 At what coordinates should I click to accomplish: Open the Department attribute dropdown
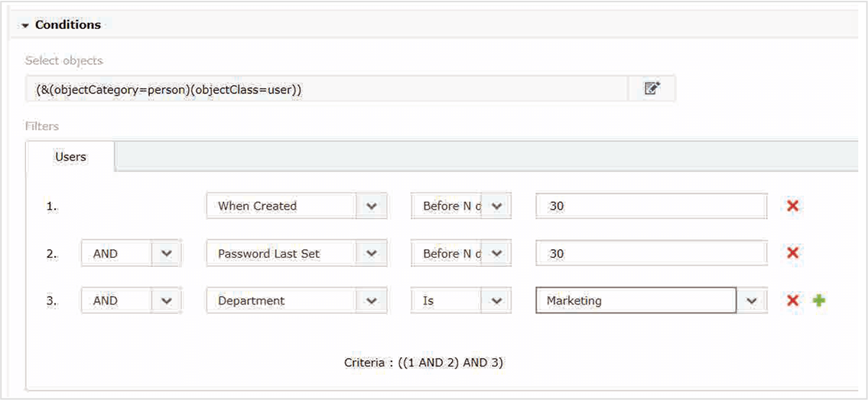tap(372, 301)
